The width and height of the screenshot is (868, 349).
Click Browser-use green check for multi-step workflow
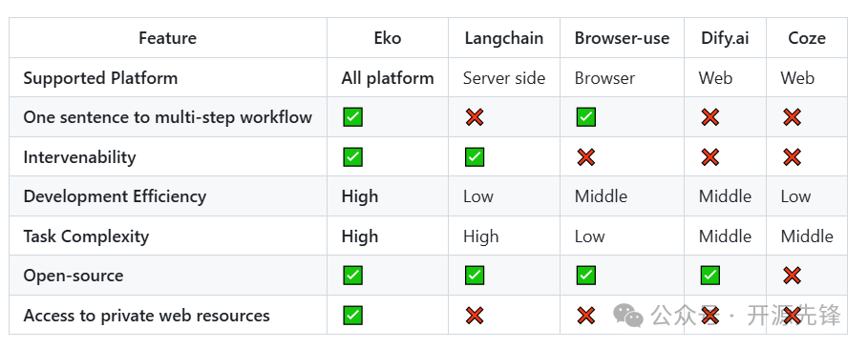coord(585,117)
